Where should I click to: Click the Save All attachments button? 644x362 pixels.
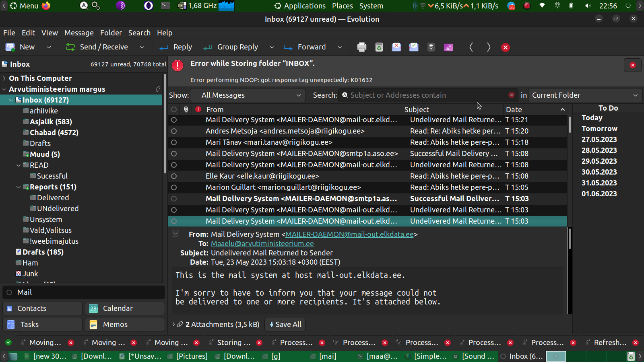point(285,325)
